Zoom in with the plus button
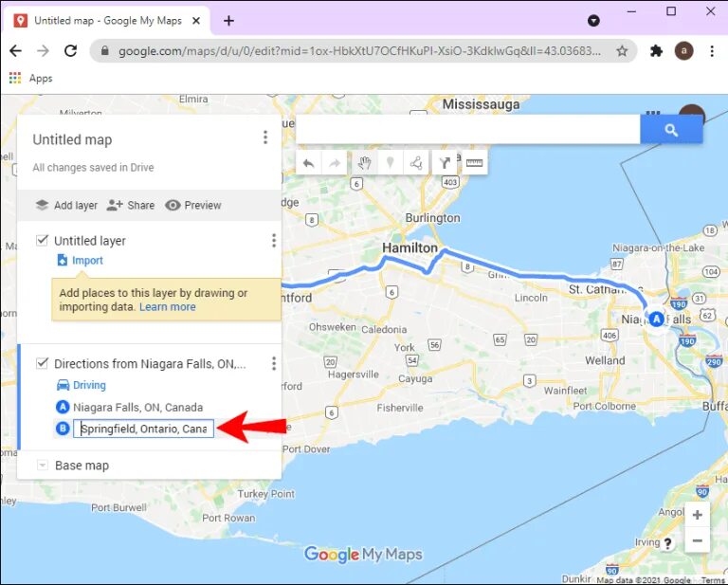Image resolution: width=728 pixels, height=585 pixels. coord(697,515)
